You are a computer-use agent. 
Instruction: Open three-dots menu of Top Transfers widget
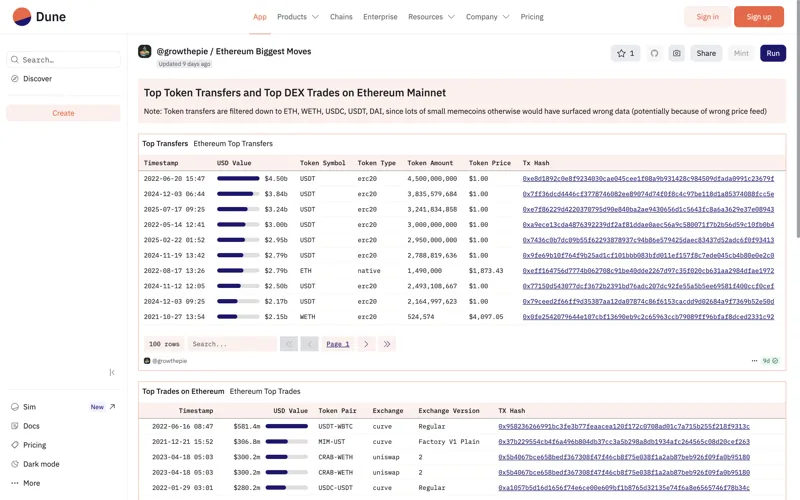(x=754, y=361)
